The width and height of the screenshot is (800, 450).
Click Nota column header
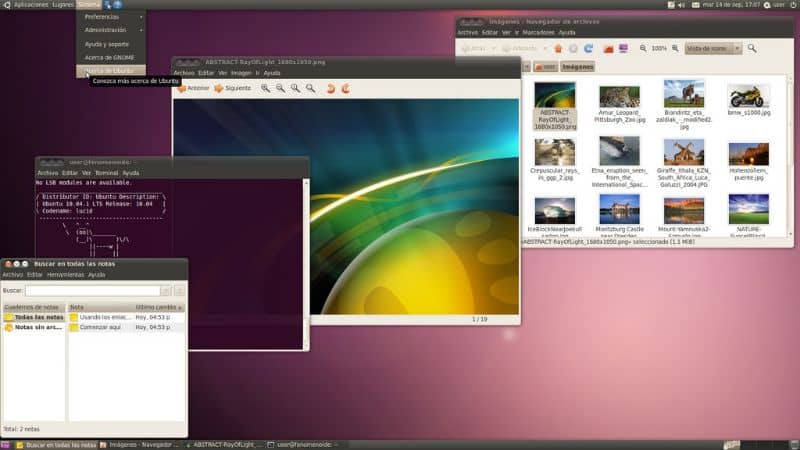(x=101, y=307)
